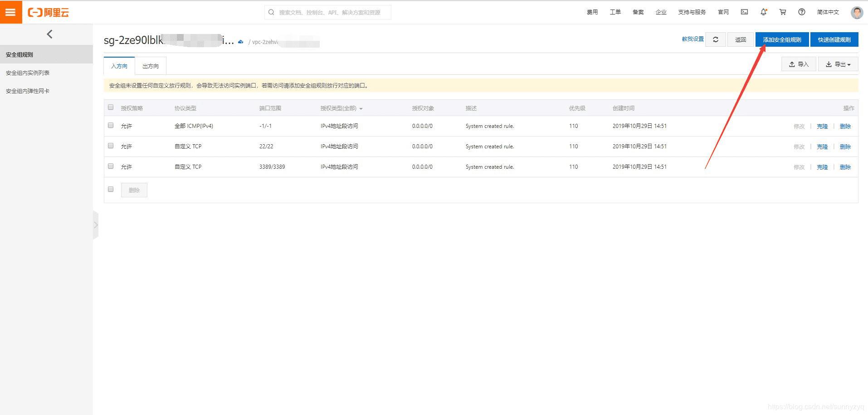Open the Cloud Shell terminal icon
The width and height of the screenshot is (868, 415).
pyautogui.click(x=744, y=12)
